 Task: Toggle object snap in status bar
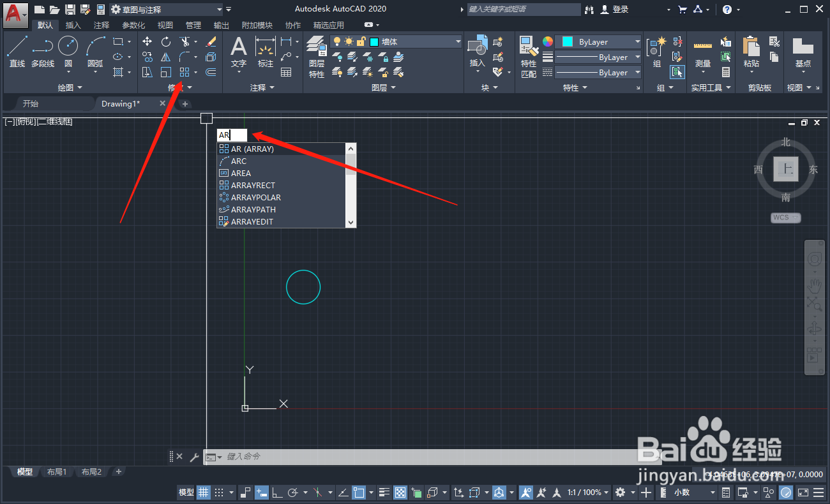coord(359,493)
